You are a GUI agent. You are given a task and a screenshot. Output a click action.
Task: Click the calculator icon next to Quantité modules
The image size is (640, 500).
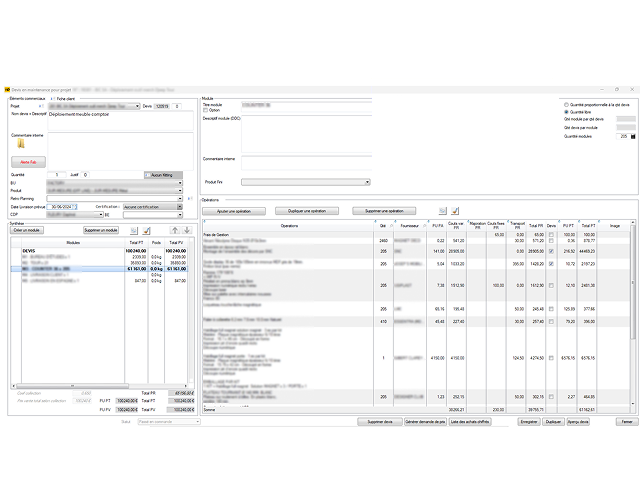point(634,135)
